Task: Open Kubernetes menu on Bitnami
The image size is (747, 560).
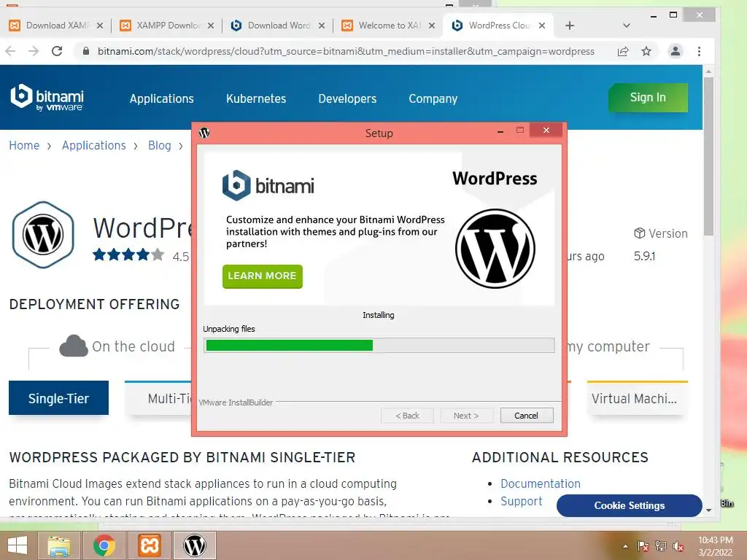Action: (256, 98)
